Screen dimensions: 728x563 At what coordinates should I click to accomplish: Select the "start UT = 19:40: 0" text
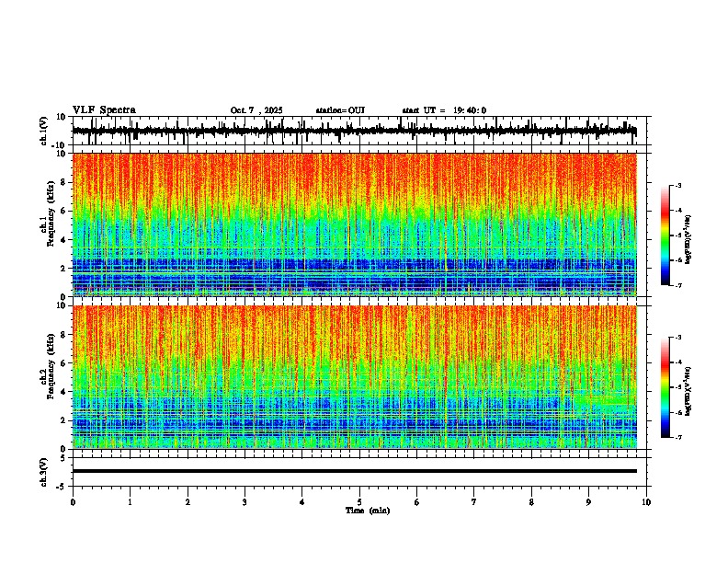[x=444, y=110]
